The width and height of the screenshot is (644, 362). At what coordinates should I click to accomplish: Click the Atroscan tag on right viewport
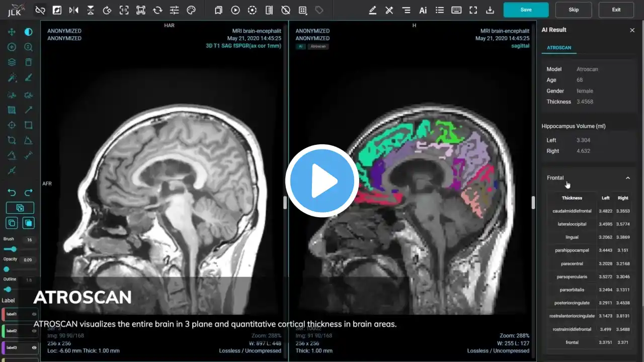point(318,46)
